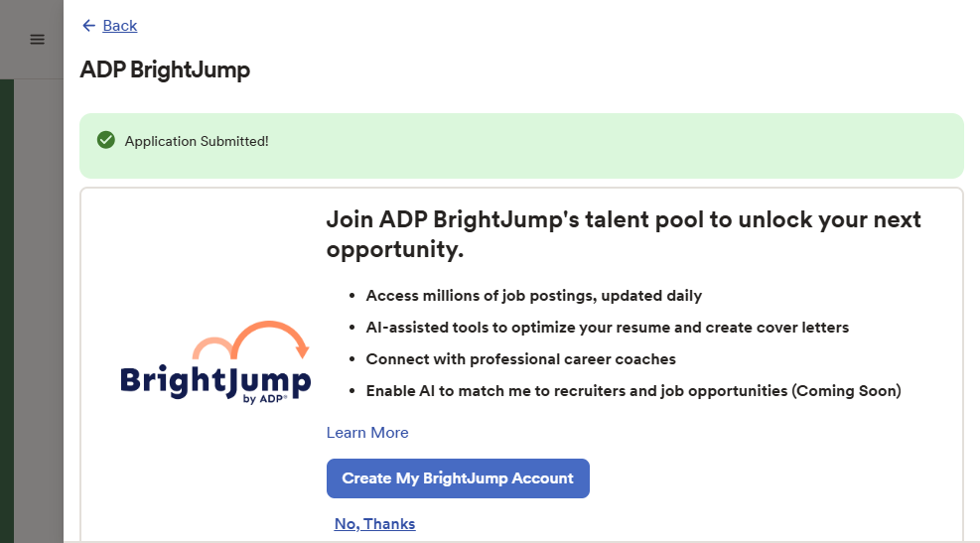Screen dimensions: 980x543
Task: Click the ADP BrightJump page title
Action: [165, 69]
